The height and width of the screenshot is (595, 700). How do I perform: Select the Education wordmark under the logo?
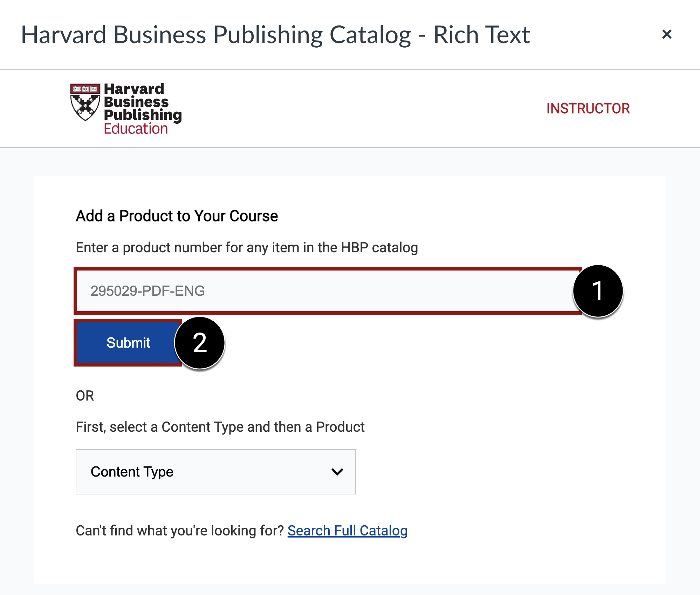point(135,129)
